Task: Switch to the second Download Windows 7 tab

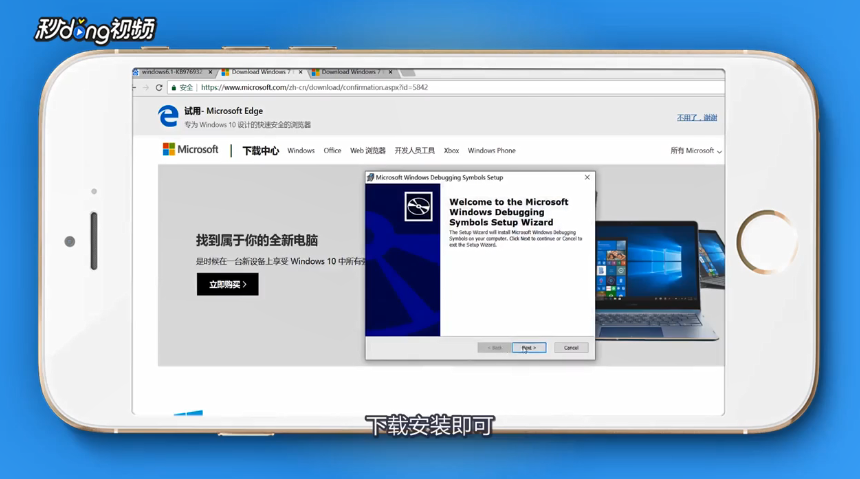Action: (x=262, y=72)
